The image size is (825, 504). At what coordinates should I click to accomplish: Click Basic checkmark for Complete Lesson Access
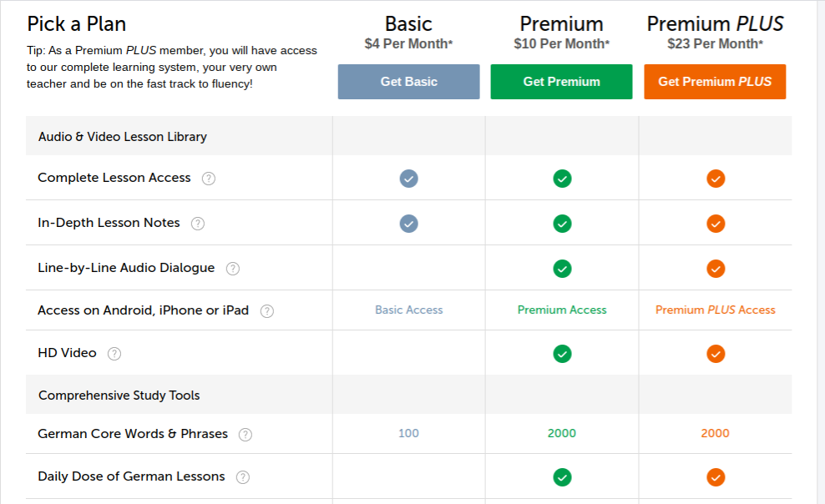click(x=408, y=179)
